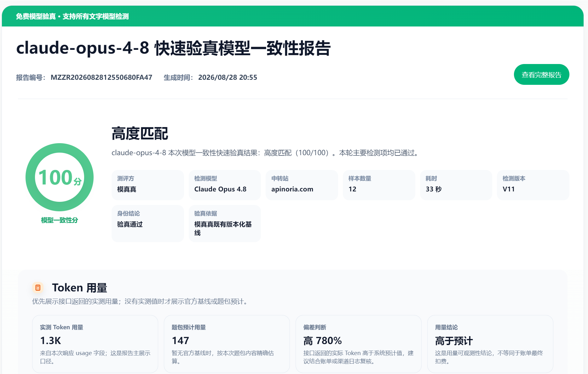Screen dimensions: 588x374
Task: Click the 用量结论 card label
Action: (447, 327)
